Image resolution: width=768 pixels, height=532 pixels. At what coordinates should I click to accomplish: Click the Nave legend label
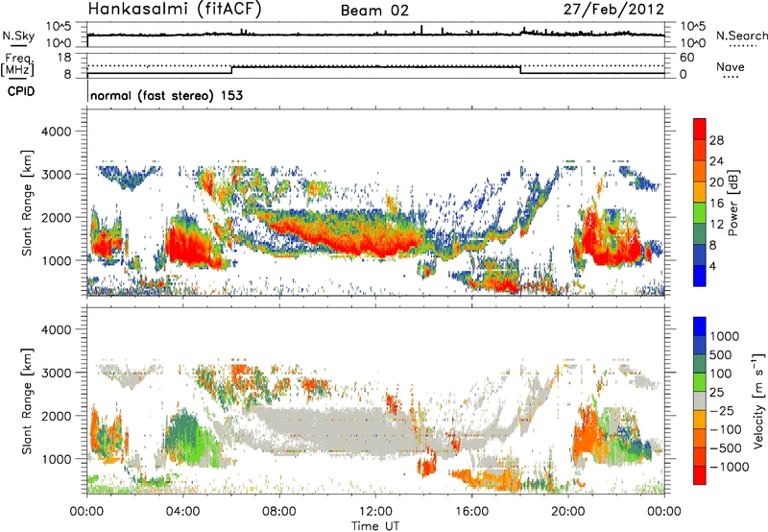(x=731, y=66)
